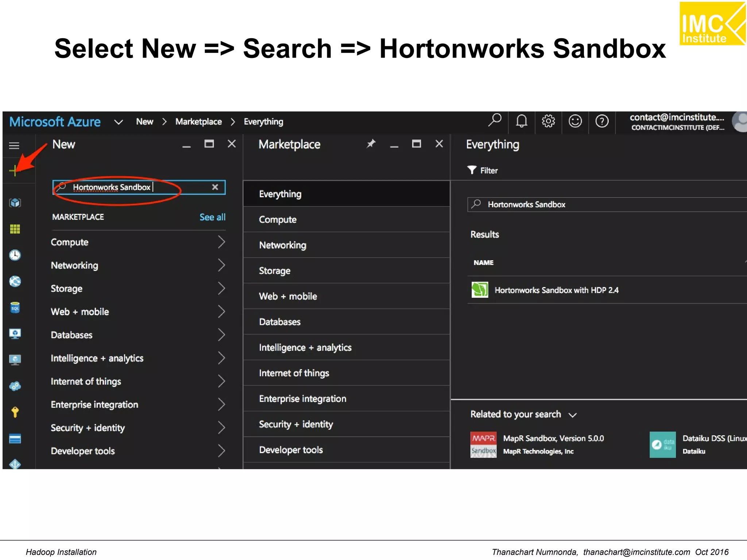Expand the Compute category chevron in New blade

tap(221, 242)
